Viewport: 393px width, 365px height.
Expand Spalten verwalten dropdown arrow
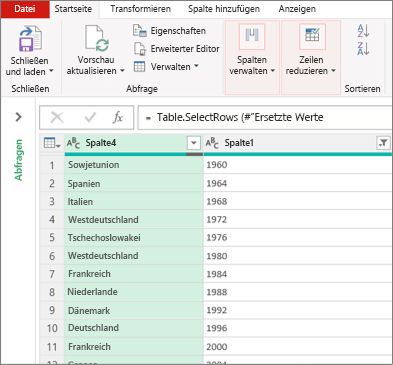273,71
